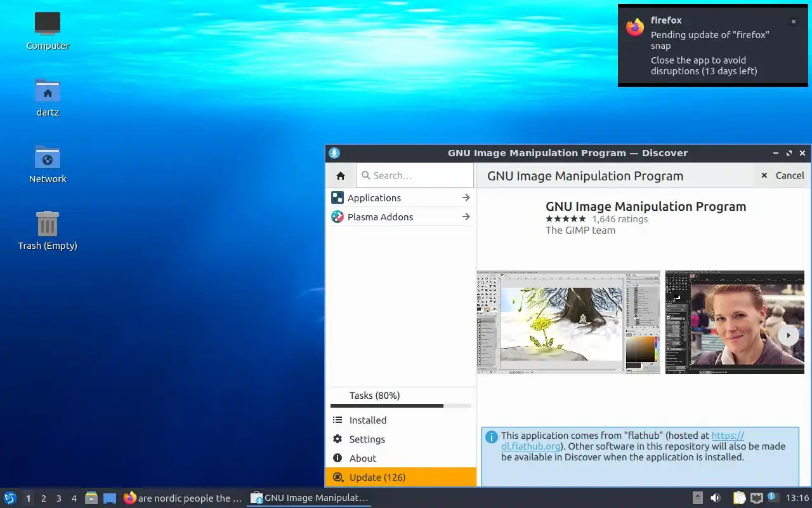Click the 1,646 ratings text
812x508 pixels.
(x=620, y=219)
